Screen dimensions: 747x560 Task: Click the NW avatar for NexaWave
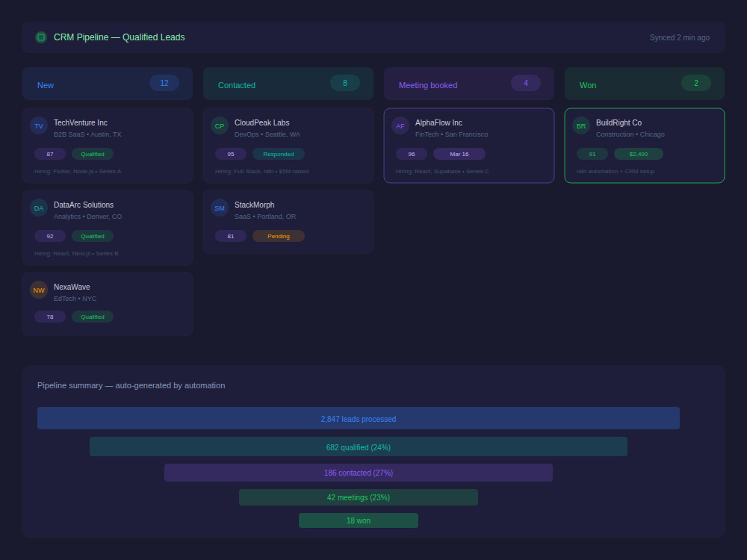[39, 290]
